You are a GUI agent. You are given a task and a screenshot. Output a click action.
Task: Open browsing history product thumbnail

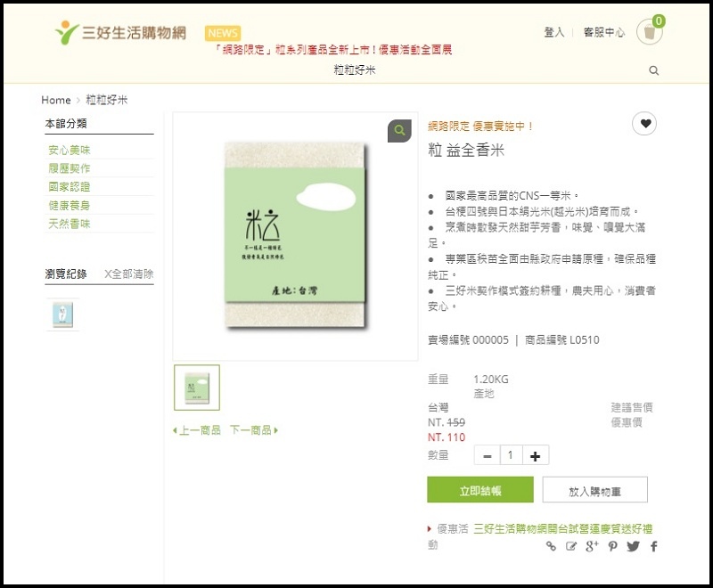click(62, 314)
